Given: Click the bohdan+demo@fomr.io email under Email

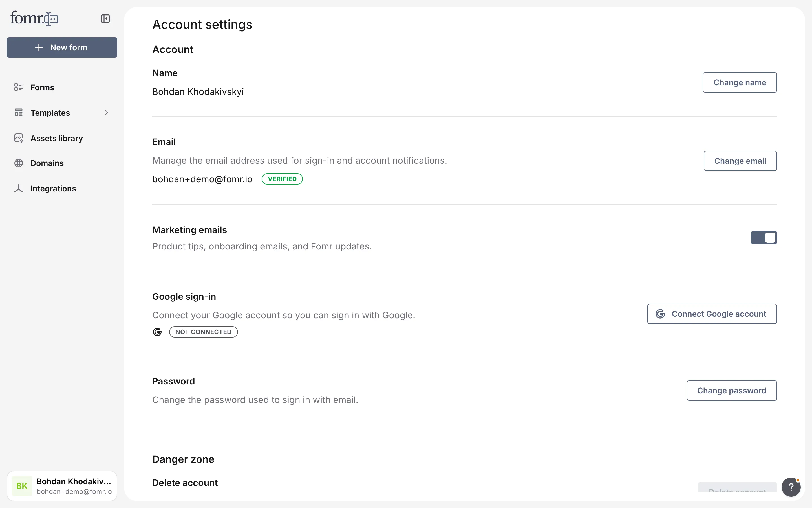Looking at the screenshot, I should click(202, 179).
